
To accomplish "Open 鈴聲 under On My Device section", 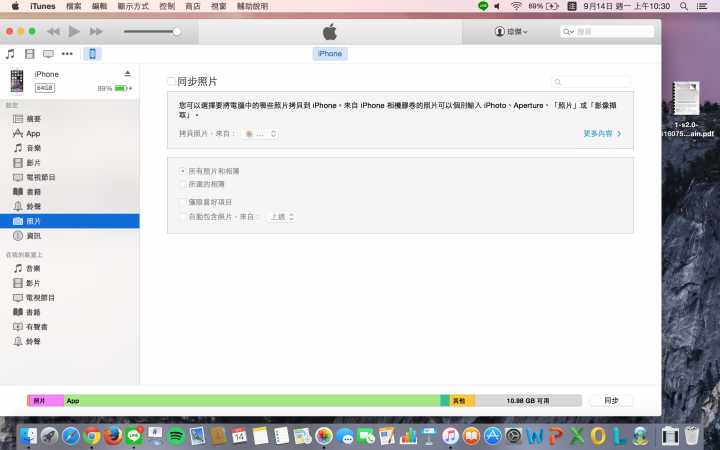I will click(70, 342).
